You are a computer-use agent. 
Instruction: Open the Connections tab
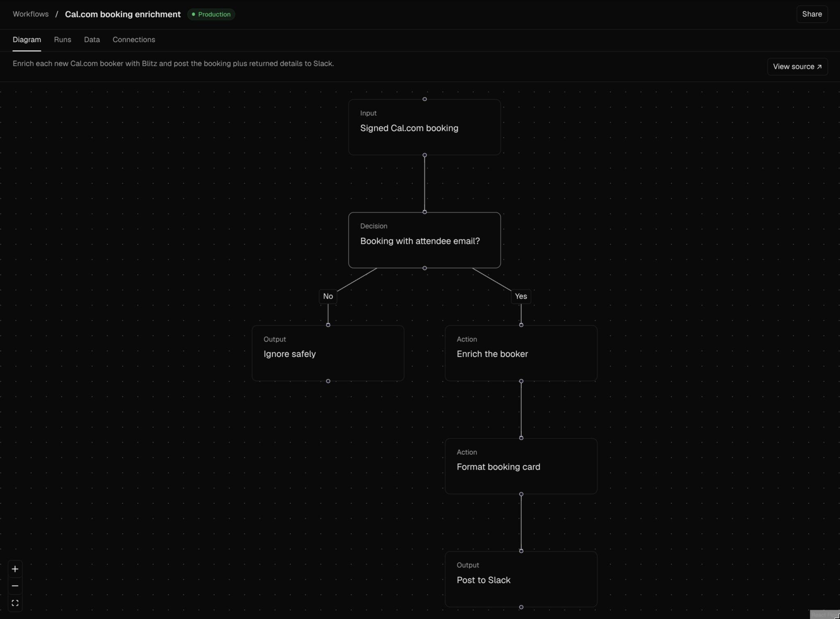point(134,40)
